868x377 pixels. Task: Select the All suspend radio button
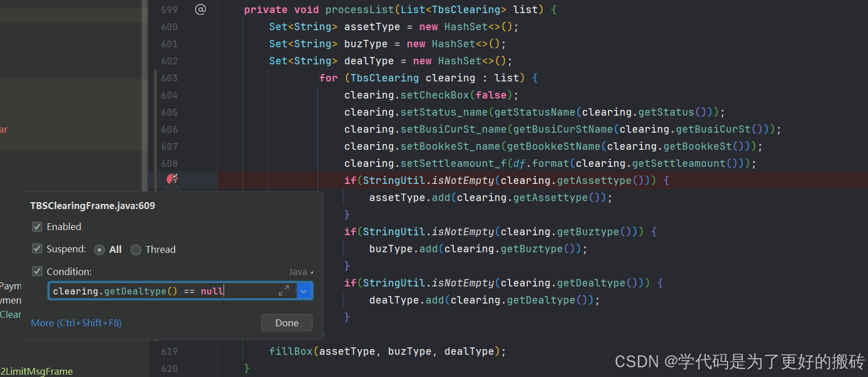[x=100, y=249]
